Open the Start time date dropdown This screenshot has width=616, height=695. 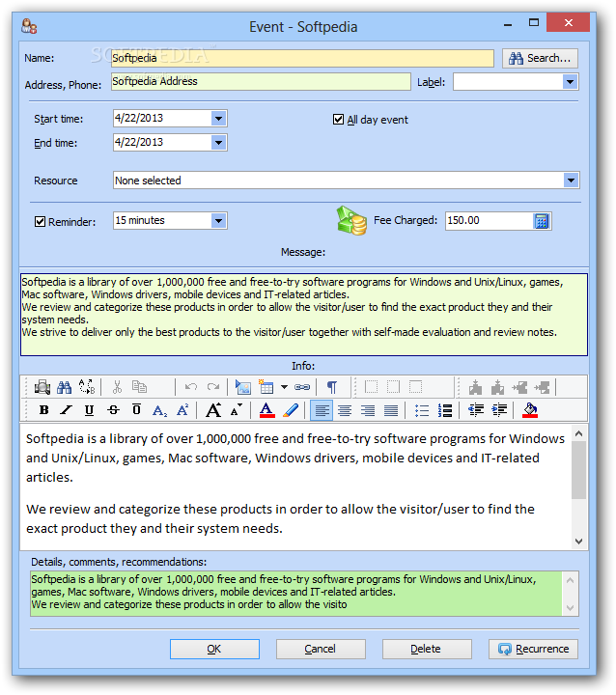point(218,119)
